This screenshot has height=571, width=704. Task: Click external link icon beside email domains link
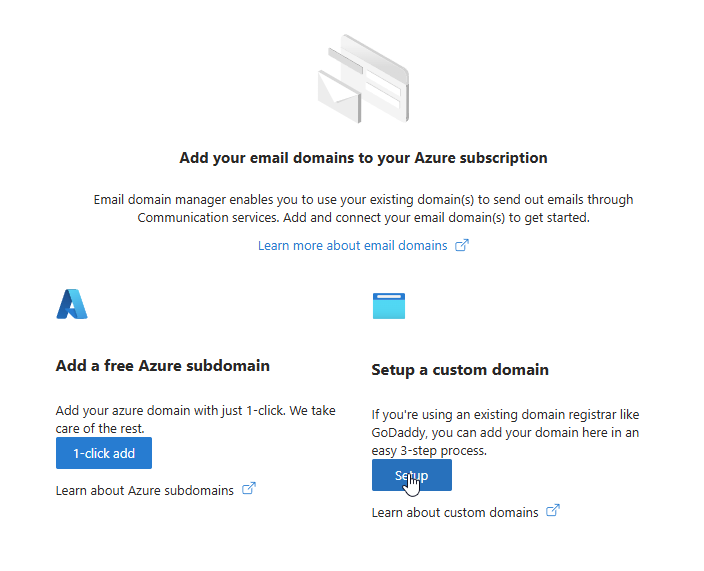coord(462,245)
